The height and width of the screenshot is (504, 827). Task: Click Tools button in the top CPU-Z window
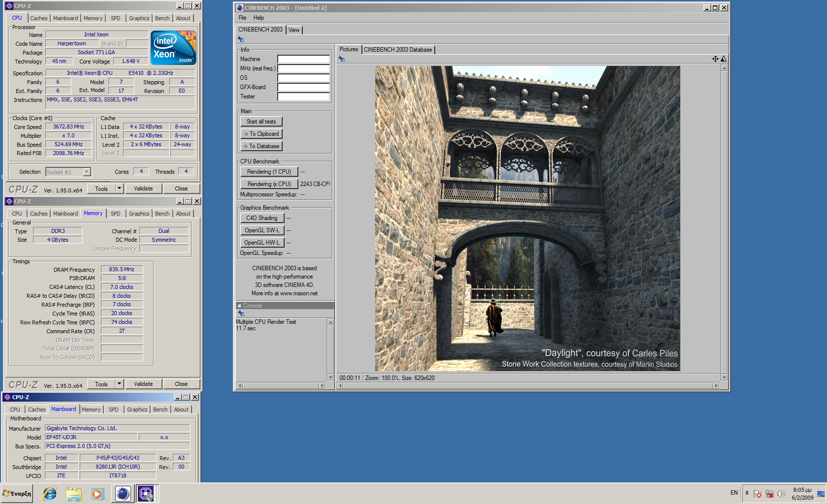coord(101,189)
